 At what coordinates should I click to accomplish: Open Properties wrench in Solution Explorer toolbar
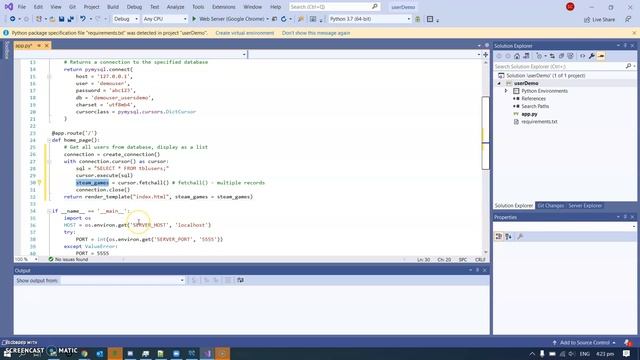[591, 56]
